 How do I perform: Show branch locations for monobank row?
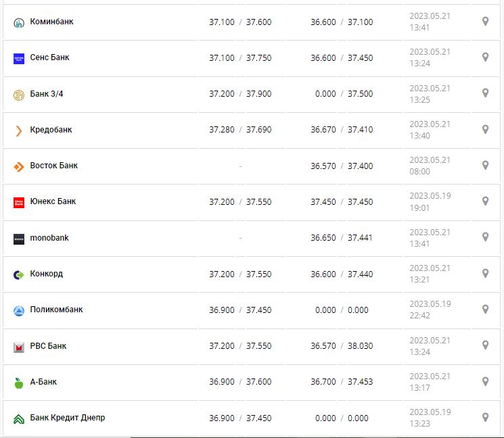[485, 237]
